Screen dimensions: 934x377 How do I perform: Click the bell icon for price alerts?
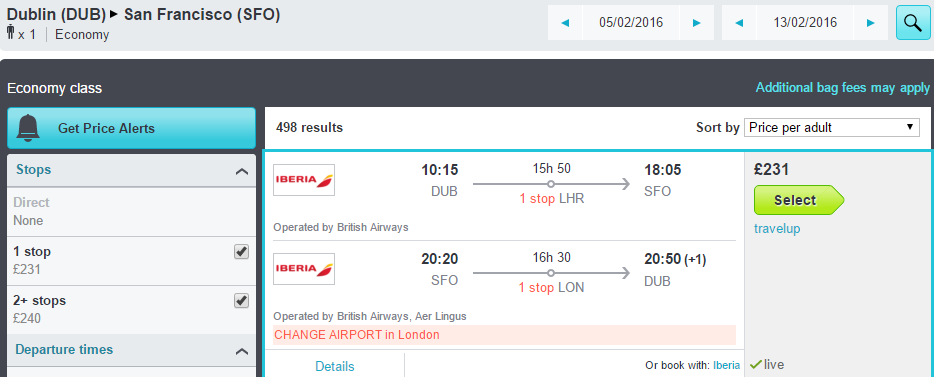29,127
